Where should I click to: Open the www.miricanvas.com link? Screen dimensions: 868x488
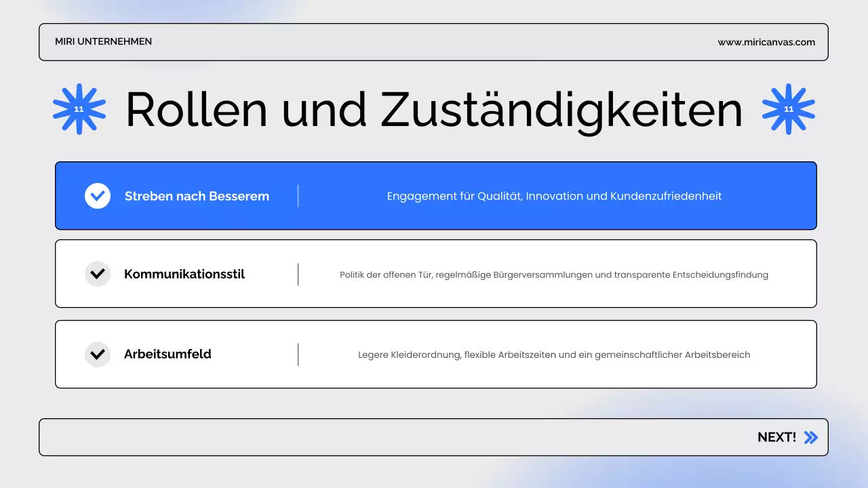point(767,42)
